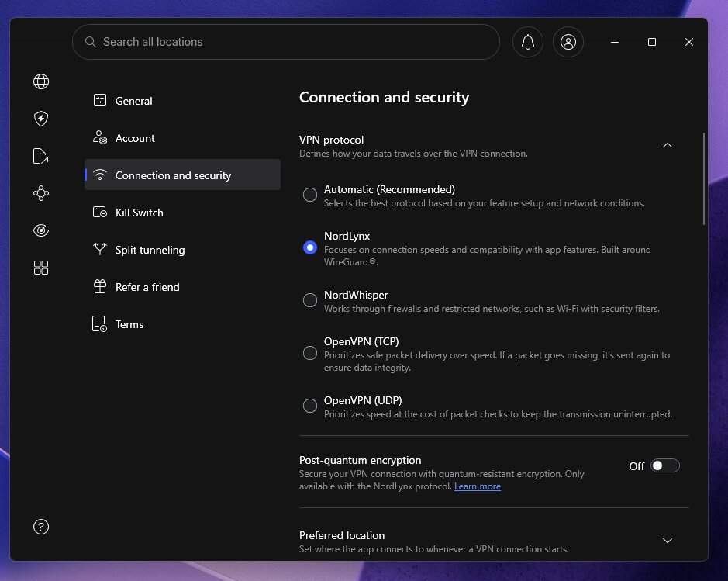Click the magnifier icon in search bar
This screenshot has width=728, height=581.
91,42
